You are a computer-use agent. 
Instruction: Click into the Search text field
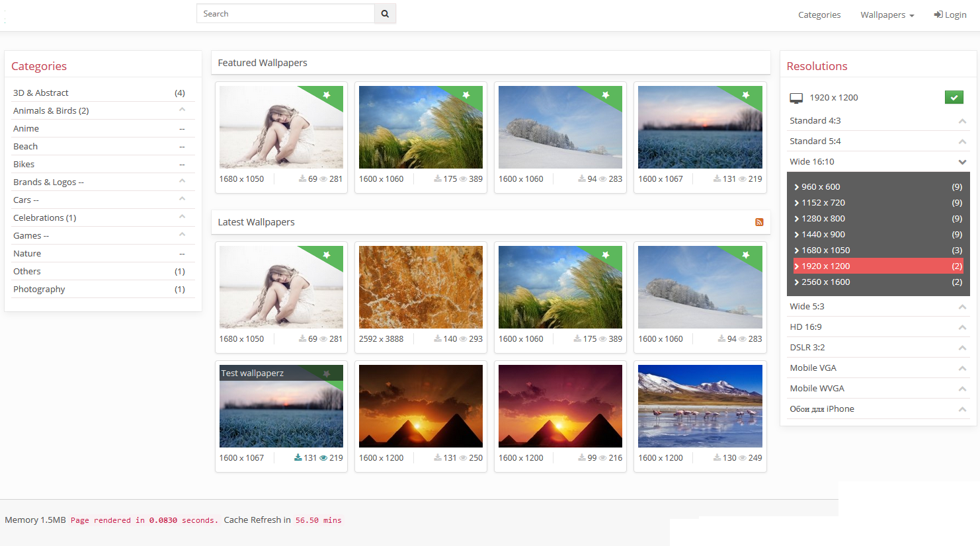[x=285, y=14]
